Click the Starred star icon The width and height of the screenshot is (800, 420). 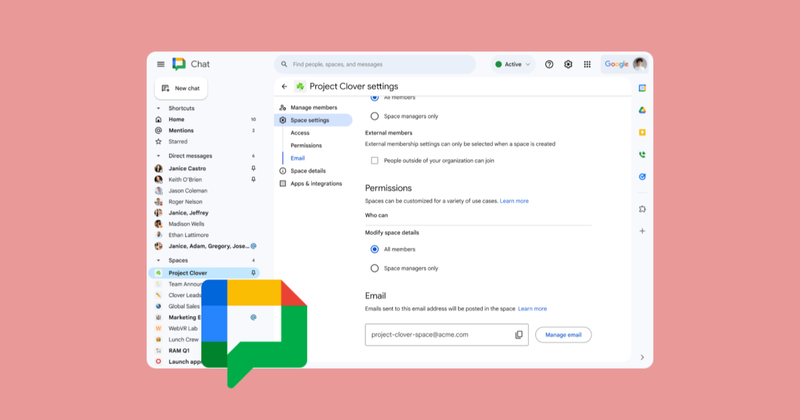pos(159,141)
